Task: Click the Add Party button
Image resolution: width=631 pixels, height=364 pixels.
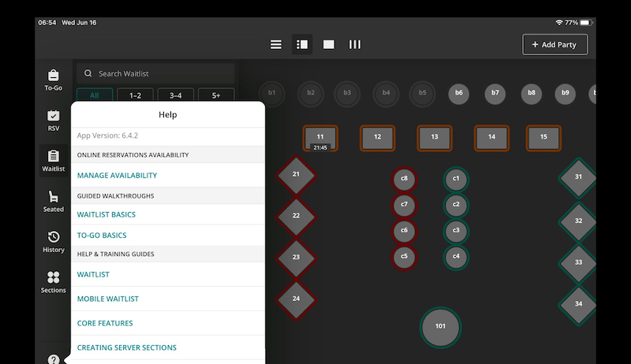Action: click(554, 44)
